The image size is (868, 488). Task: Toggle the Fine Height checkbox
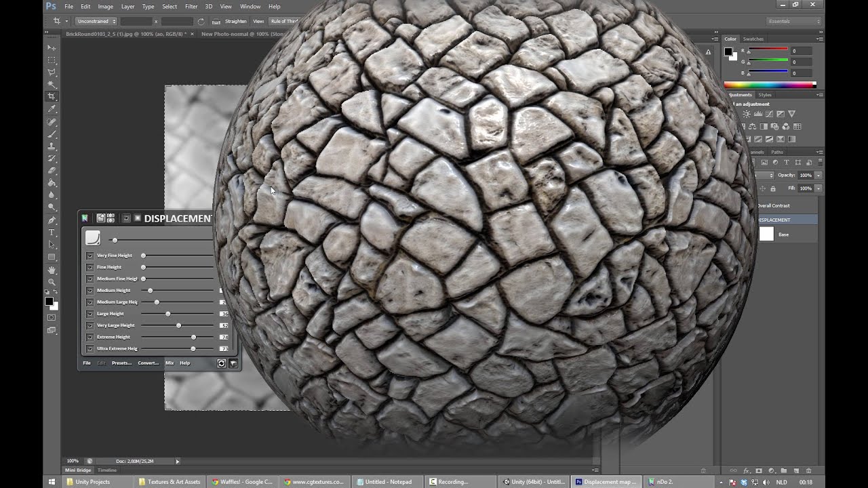(x=90, y=267)
